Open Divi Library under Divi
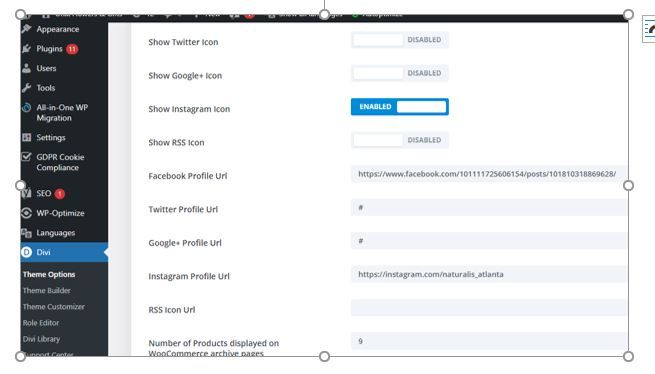 click(41, 339)
